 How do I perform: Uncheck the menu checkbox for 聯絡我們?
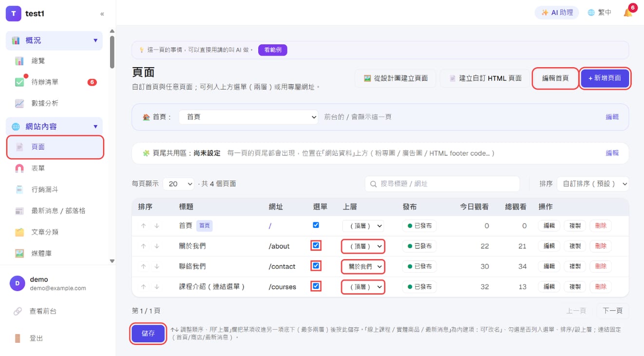[x=316, y=266]
